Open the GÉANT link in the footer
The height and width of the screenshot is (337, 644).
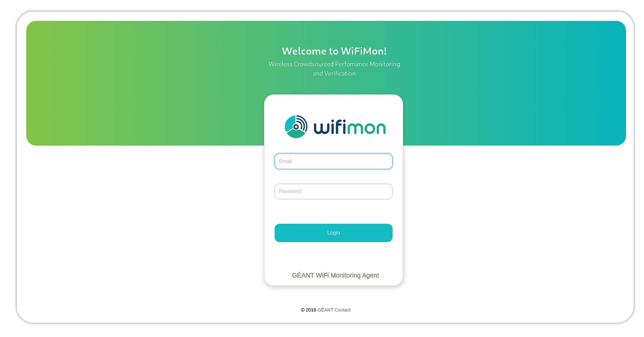325,310
